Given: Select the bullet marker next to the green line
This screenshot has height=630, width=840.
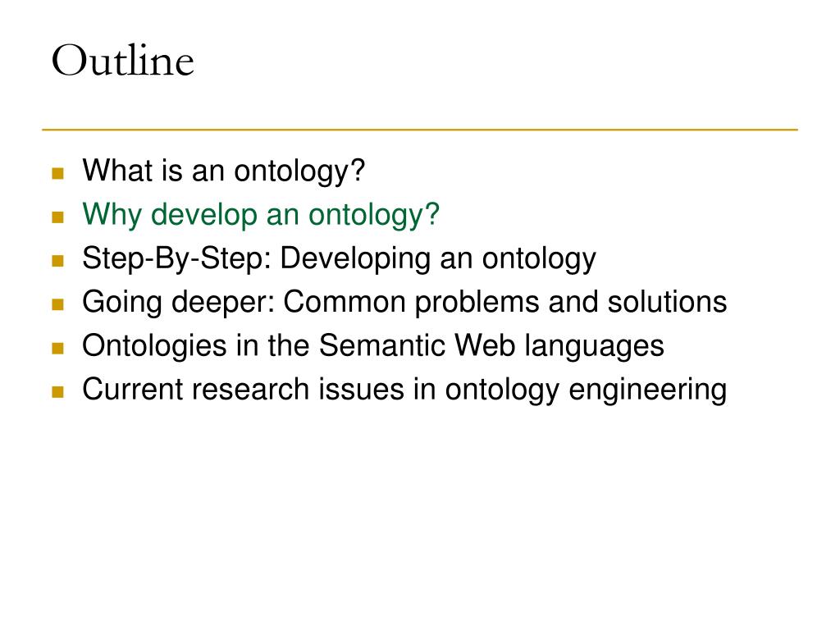Looking at the screenshot, I should (58, 217).
